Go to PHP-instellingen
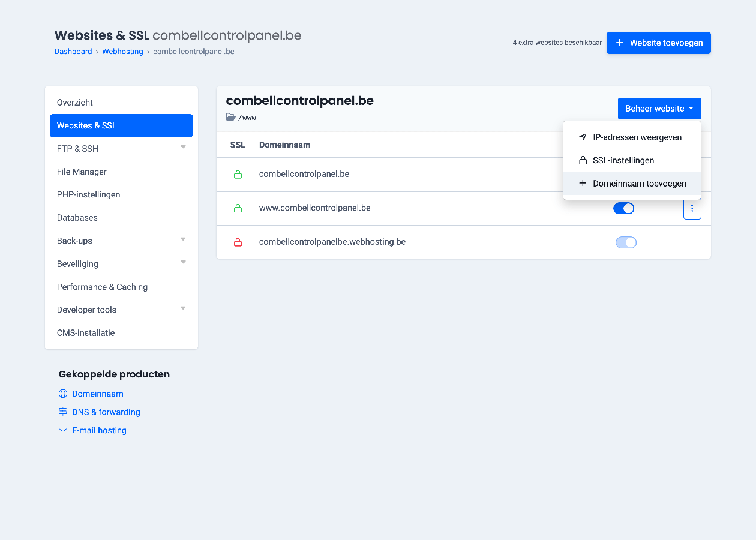The width and height of the screenshot is (756, 540). click(121, 194)
